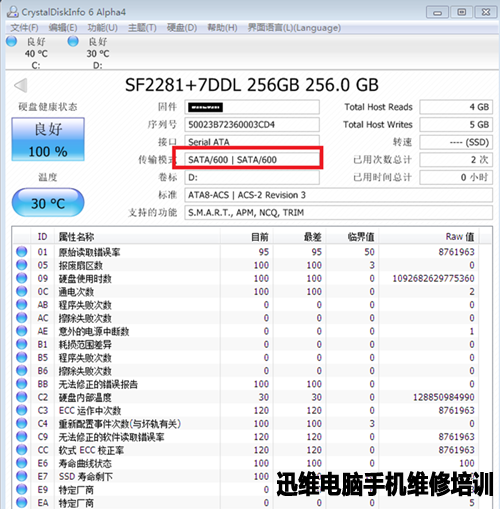Click the previous disk arrow icon
500x509 pixels.
tap(21, 85)
